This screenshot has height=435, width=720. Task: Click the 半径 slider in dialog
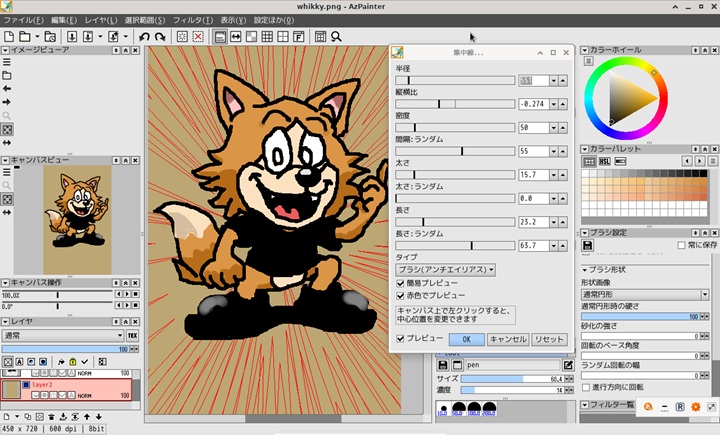tap(455, 80)
